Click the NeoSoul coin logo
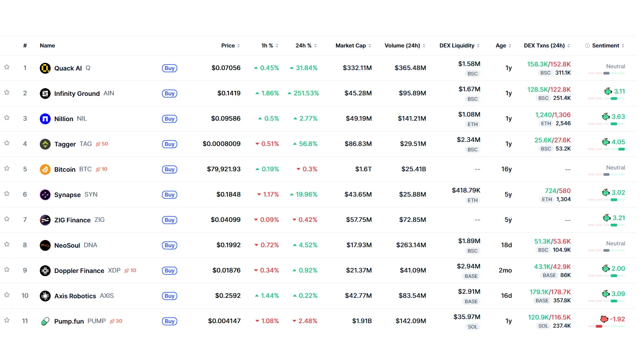644x362 pixels. point(45,245)
